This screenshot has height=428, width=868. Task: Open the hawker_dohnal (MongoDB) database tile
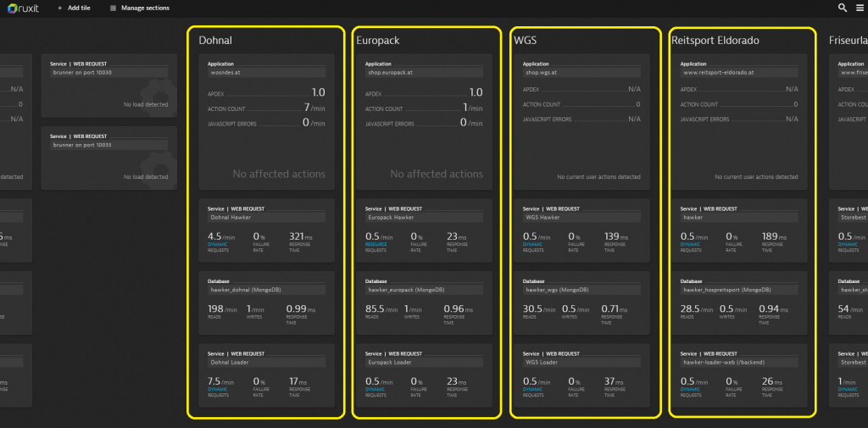point(266,303)
